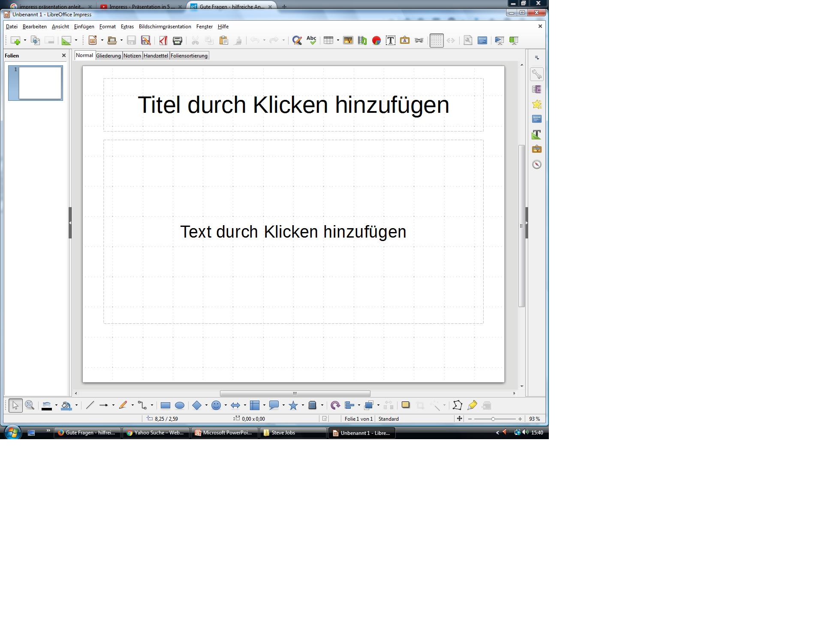Image resolution: width=840 pixels, height=630 pixels.
Task: Open the Bildschirmpräsentation menu
Action: point(165,27)
